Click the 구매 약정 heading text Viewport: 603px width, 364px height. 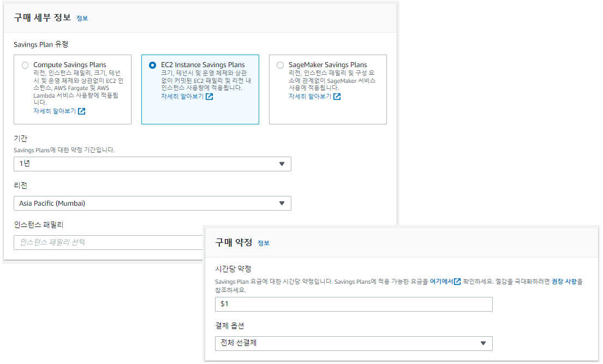point(234,242)
